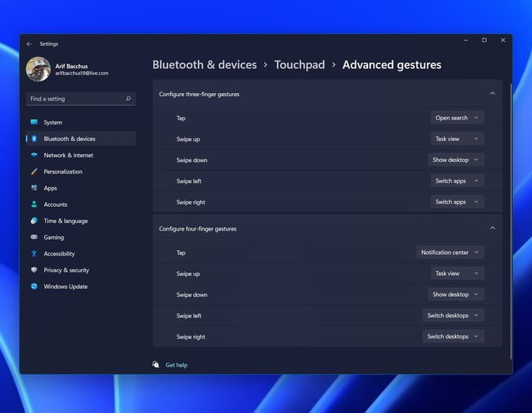The height and width of the screenshot is (413, 532).
Task: Select Time & language category
Action: coord(81,221)
